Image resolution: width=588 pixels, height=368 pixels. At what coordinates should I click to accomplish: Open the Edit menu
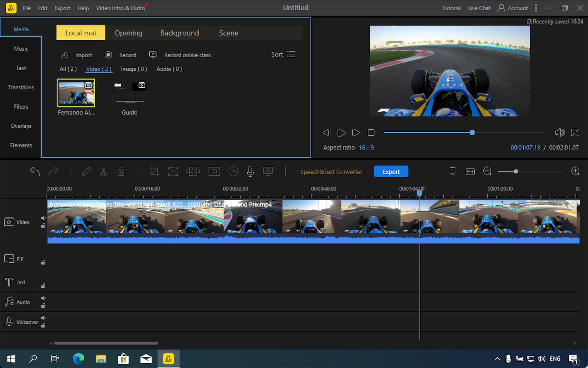coord(43,8)
